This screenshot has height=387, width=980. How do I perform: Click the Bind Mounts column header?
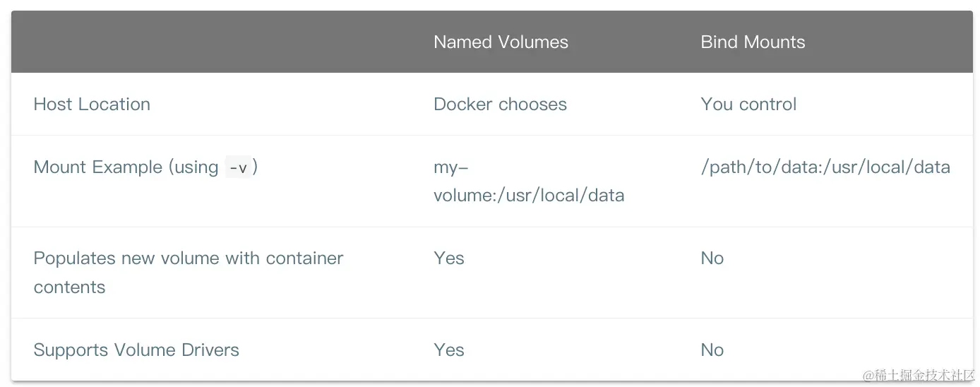click(753, 42)
